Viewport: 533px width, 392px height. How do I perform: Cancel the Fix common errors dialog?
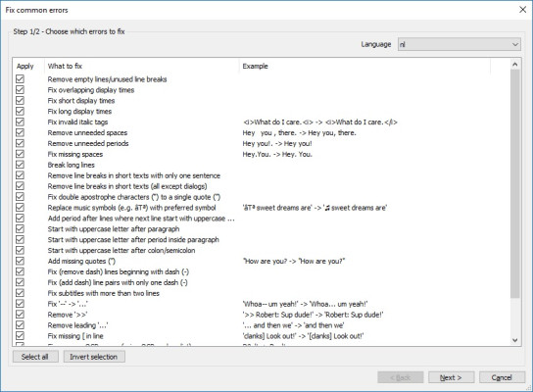point(502,377)
